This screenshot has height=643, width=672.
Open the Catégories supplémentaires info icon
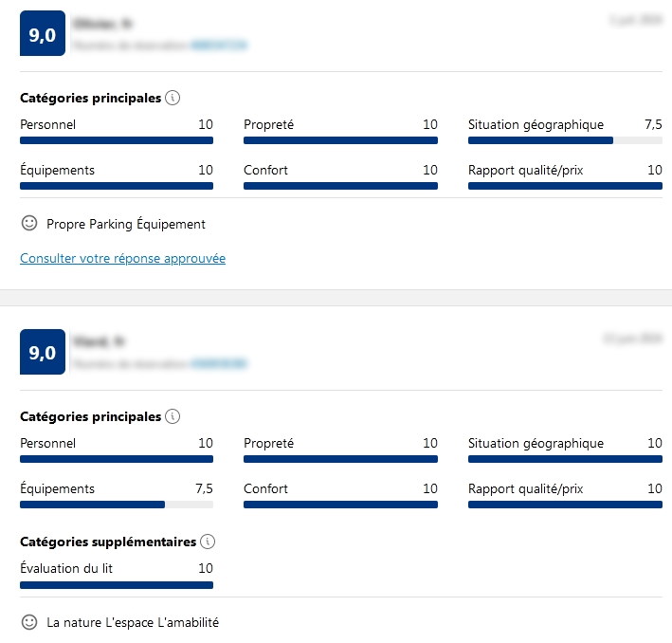click(x=208, y=542)
